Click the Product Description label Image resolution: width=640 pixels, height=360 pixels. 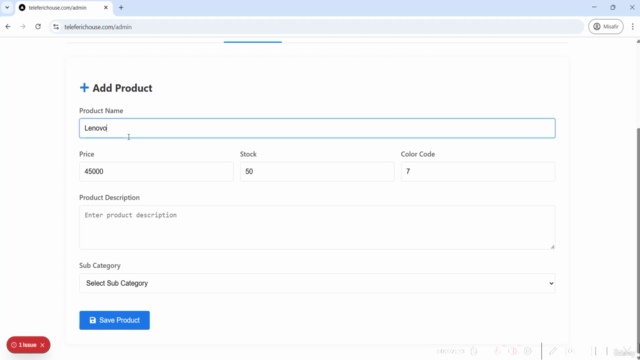click(109, 198)
